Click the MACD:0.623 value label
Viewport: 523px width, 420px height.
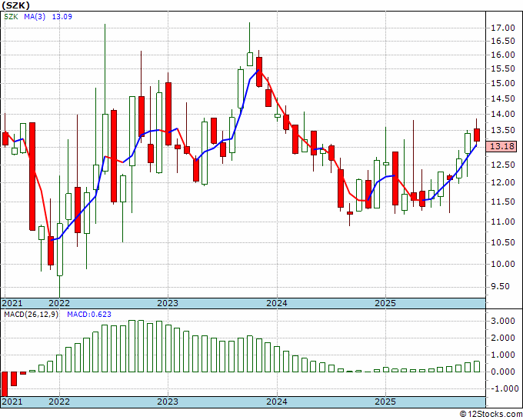tap(90, 315)
